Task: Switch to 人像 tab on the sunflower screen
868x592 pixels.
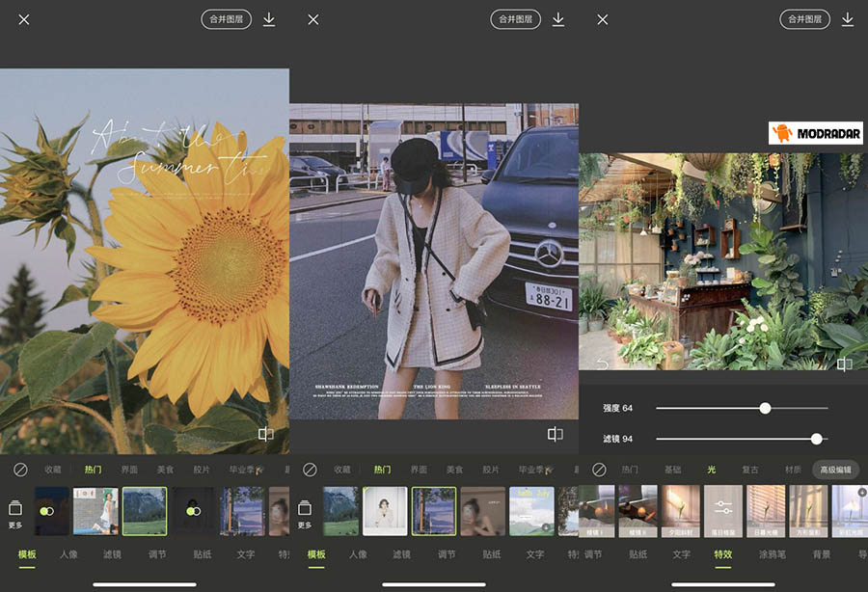Action: 68,553
